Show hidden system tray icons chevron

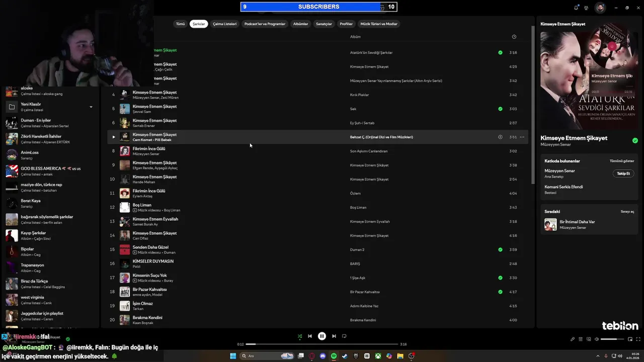(598, 356)
